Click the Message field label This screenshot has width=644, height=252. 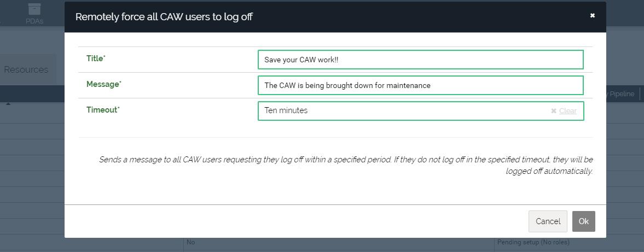(103, 84)
